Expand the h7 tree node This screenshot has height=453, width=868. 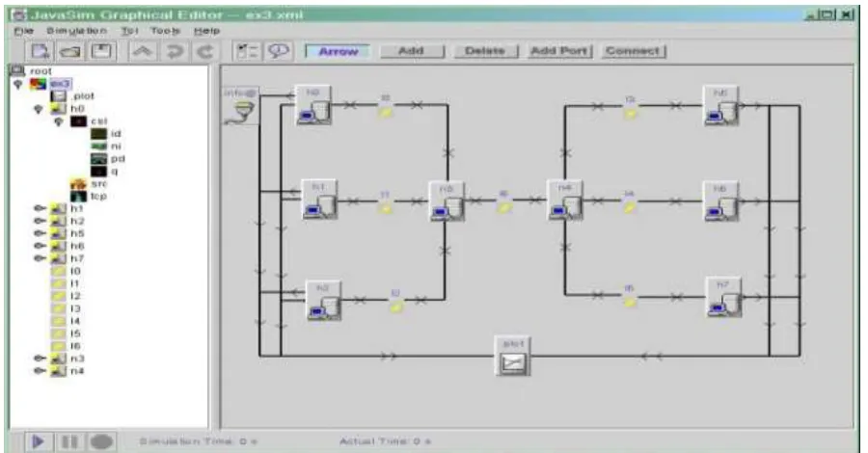pos(40,258)
